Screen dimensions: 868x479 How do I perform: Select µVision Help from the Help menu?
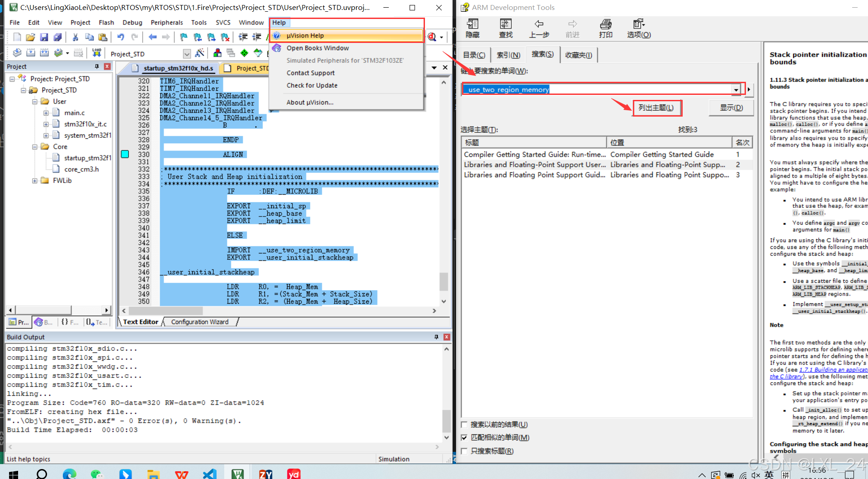coord(347,36)
